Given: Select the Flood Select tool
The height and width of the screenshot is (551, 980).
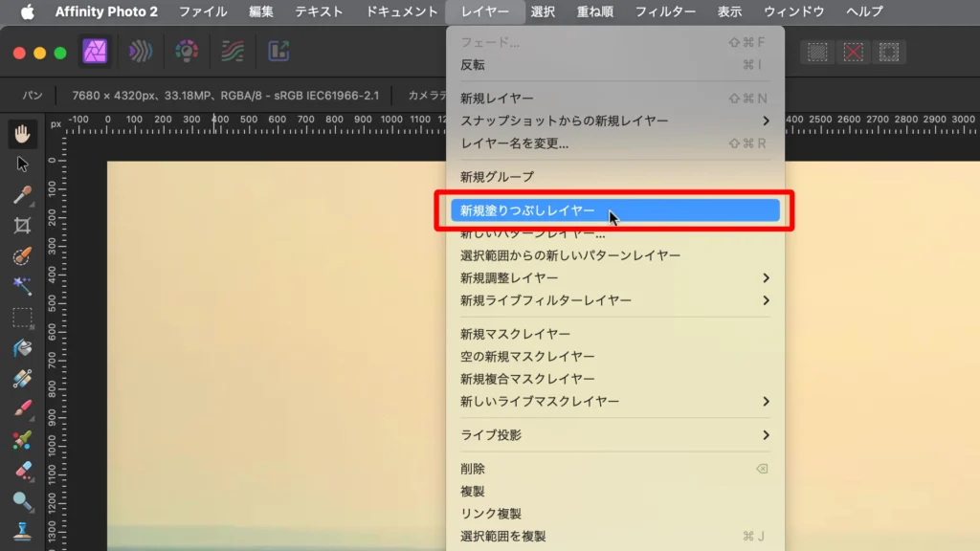Looking at the screenshot, I should coord(22,287).
